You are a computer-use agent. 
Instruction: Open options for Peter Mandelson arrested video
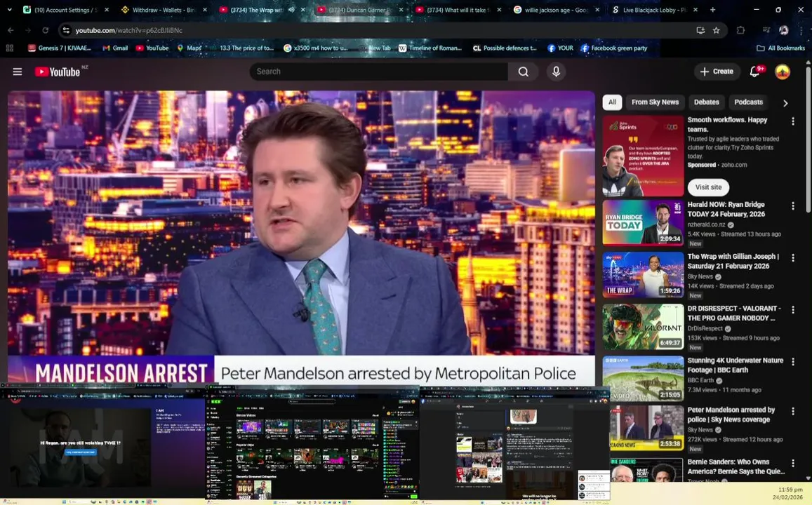[x=793, y=411]
